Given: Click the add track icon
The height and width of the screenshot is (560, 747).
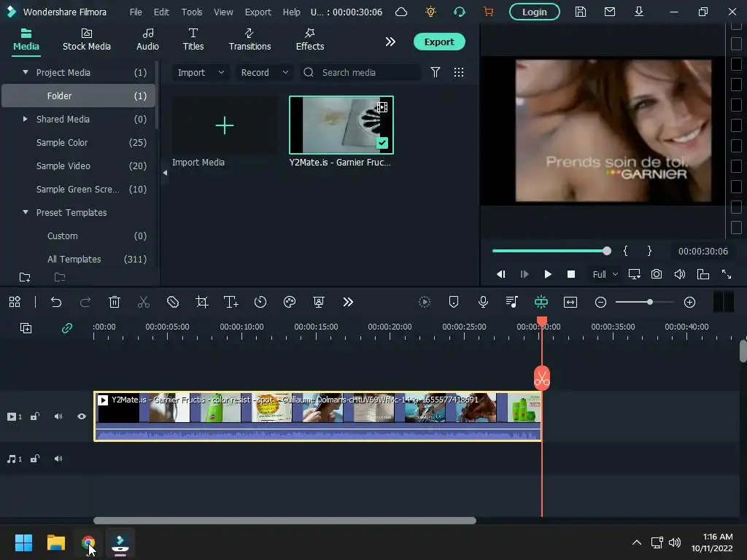Looking at the screenshot, I should click(26, 328).
